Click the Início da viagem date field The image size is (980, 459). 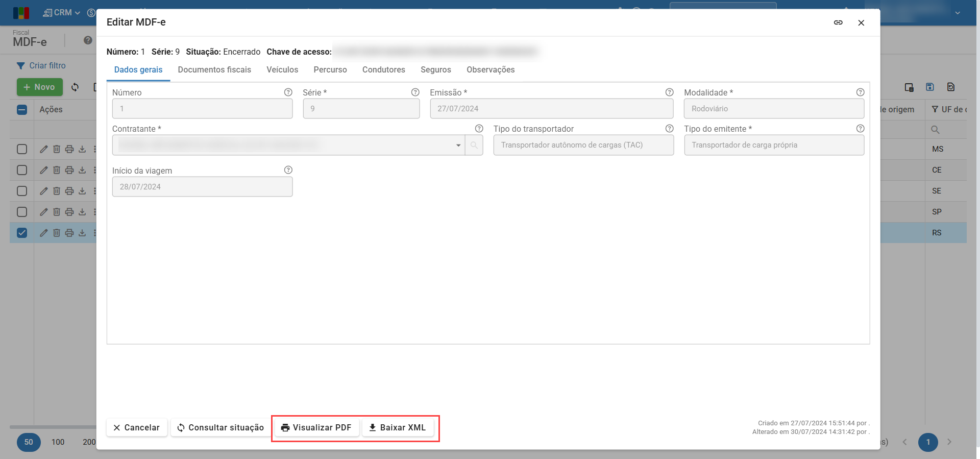coord(203,187)
